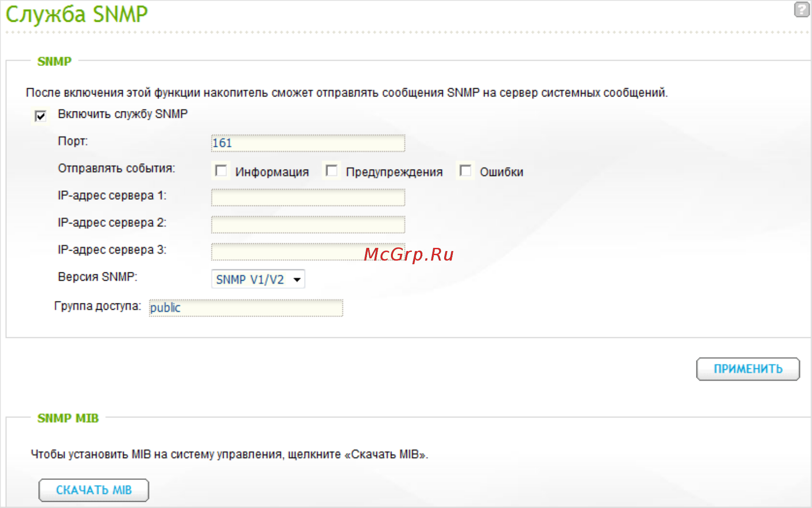Image resolution: width=812 pixels, height=508 pixels.
Task: Enable the Предупреждения events checkbox
Action: pos(331,171)
